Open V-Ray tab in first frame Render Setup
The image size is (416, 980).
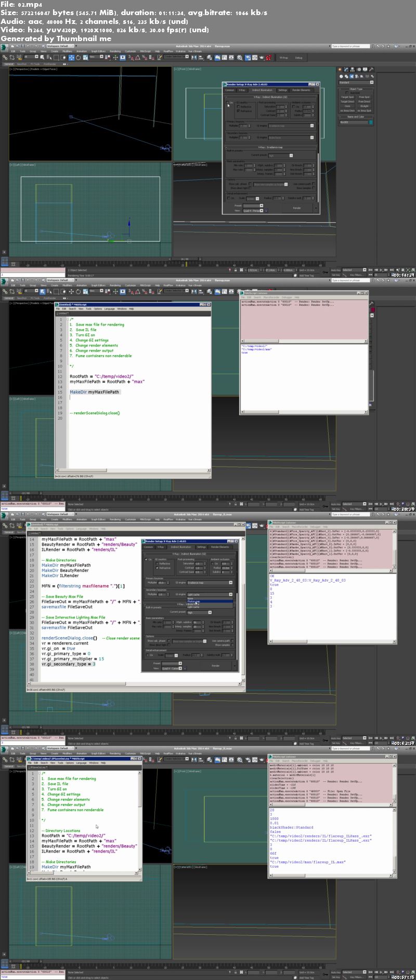pyautogui.click(x=242, y=90)
